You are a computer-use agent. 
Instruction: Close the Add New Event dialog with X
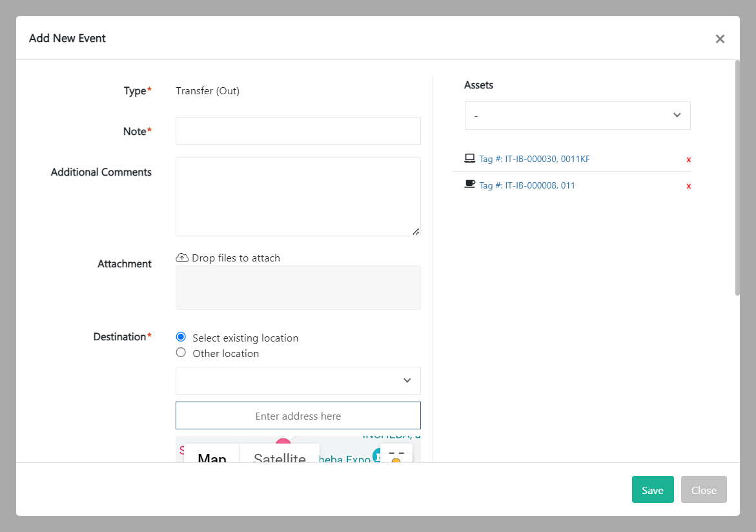tap(720, 39)
